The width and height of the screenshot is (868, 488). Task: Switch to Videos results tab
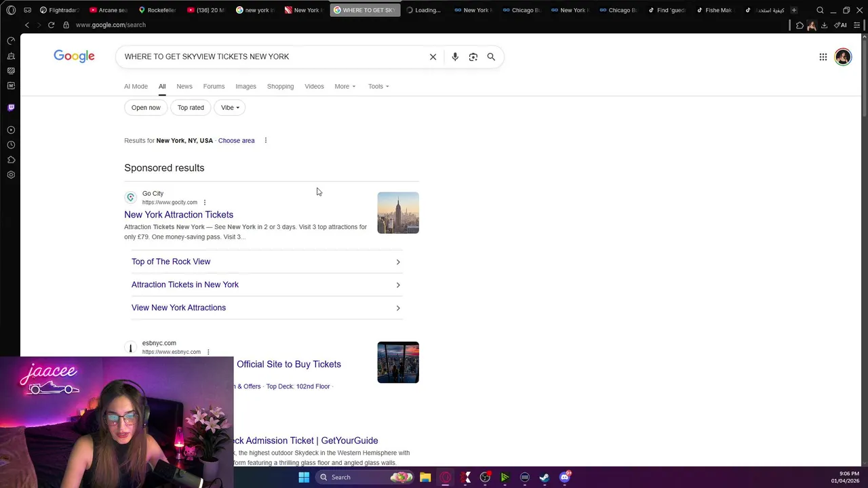coord(314,86)
